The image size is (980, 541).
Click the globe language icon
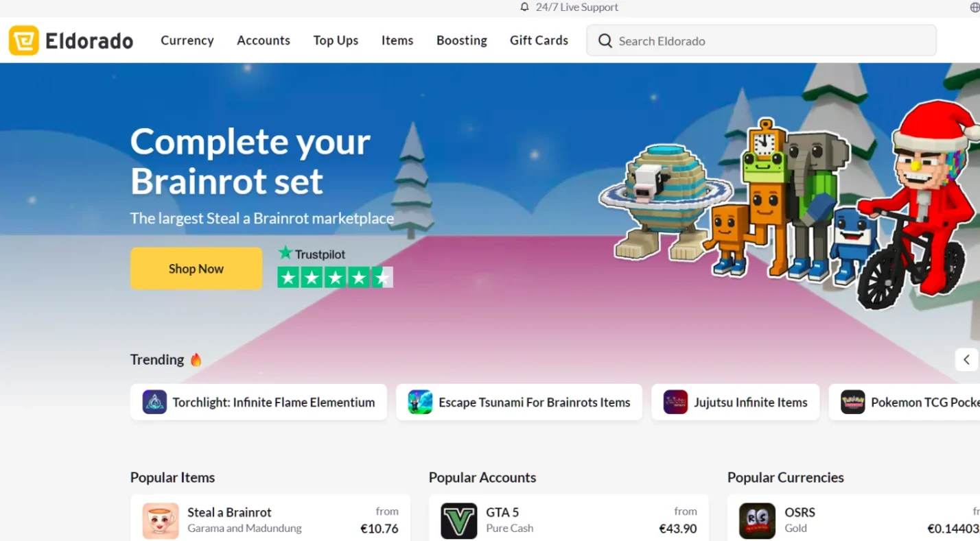tap(975, 8)
